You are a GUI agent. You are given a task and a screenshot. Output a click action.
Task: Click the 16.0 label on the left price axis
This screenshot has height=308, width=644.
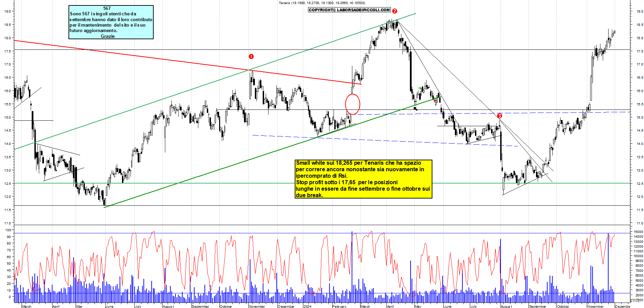[7, 91]
